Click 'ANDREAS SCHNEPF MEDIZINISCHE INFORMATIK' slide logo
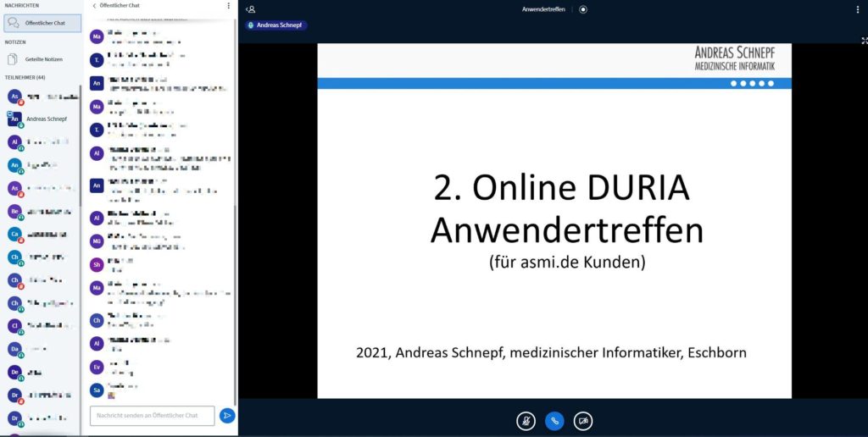The height and width of the screenshot is (437, 868). point(735,58)
